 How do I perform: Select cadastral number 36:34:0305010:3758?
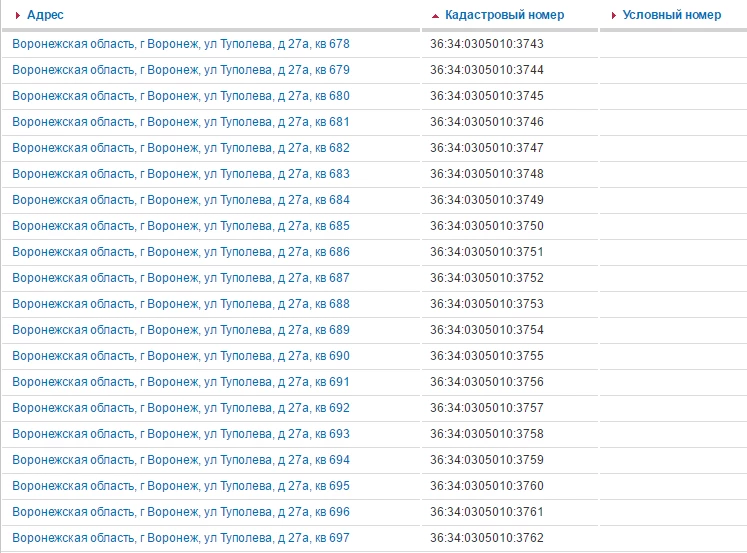pos(487,433)
